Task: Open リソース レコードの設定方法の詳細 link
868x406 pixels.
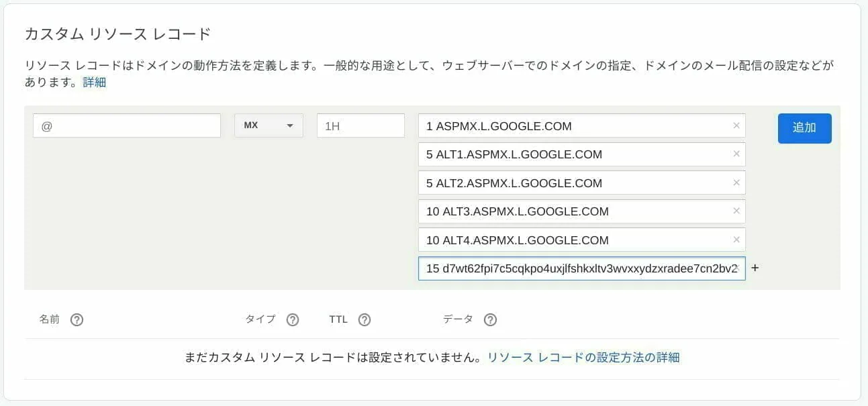Action: 583,358
